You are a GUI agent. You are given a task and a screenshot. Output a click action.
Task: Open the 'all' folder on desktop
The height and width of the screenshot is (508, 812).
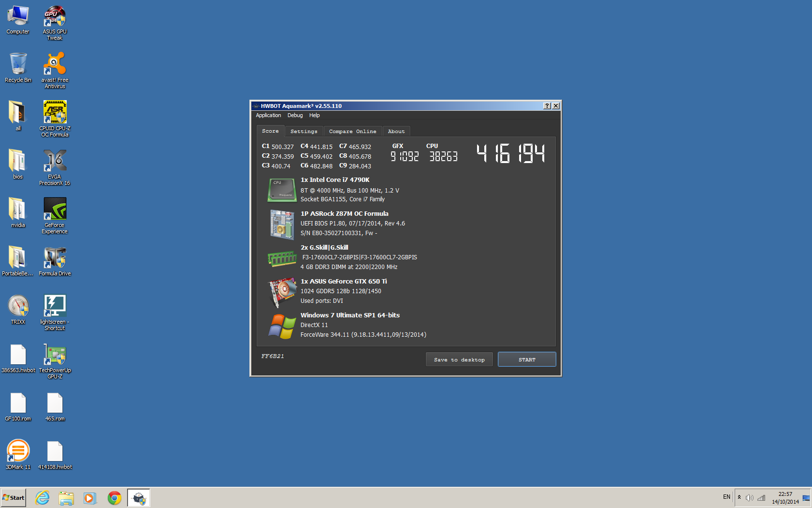point(18,116)
